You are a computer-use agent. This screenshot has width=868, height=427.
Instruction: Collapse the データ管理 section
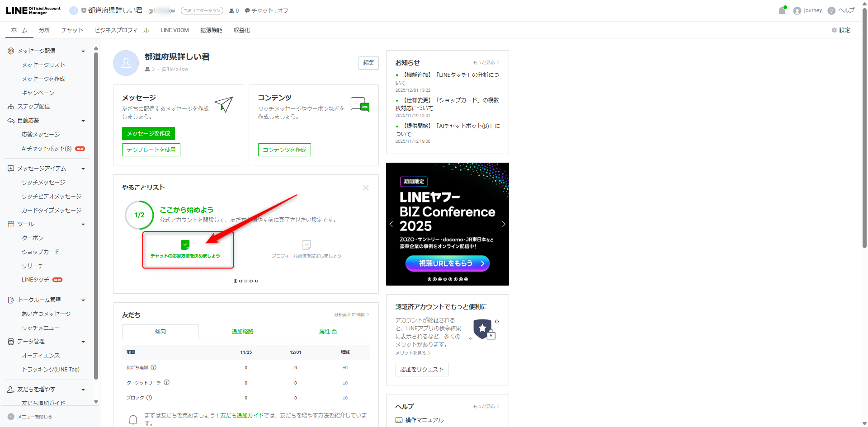[x=83, y=342]
